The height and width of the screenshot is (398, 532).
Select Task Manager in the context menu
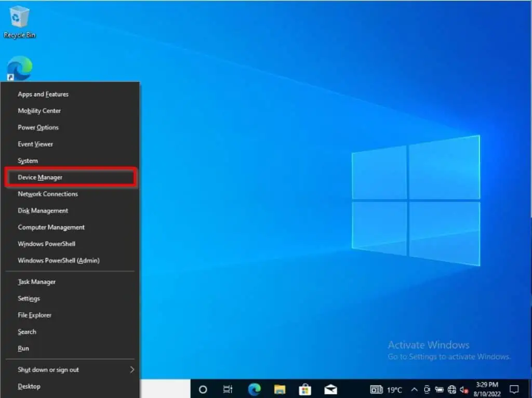pos(37,282)
